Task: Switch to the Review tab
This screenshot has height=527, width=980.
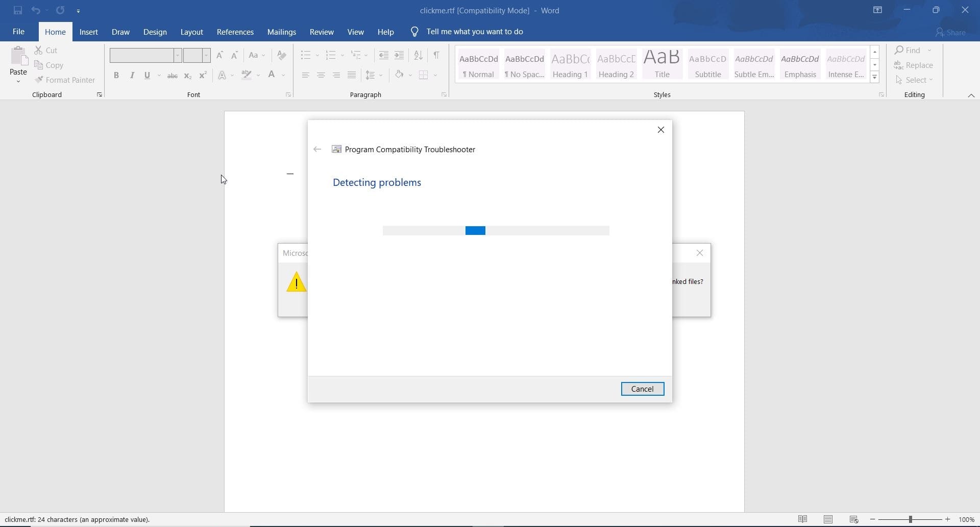Action: tap(322, 32)
